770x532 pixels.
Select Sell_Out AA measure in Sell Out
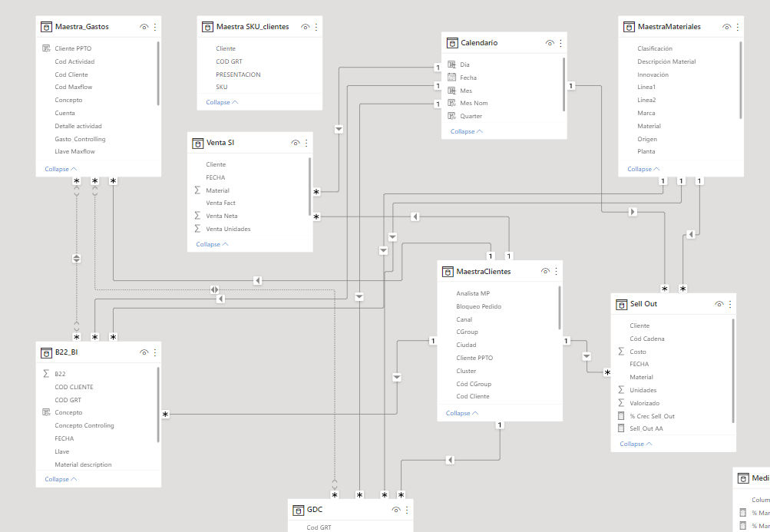[x=646, y=428]
